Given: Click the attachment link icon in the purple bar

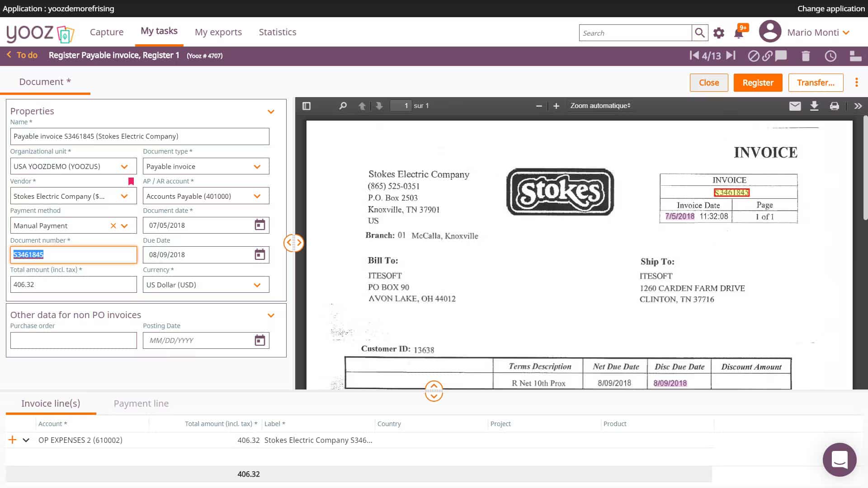Looking at the screenshot, I should pos(768,56).
